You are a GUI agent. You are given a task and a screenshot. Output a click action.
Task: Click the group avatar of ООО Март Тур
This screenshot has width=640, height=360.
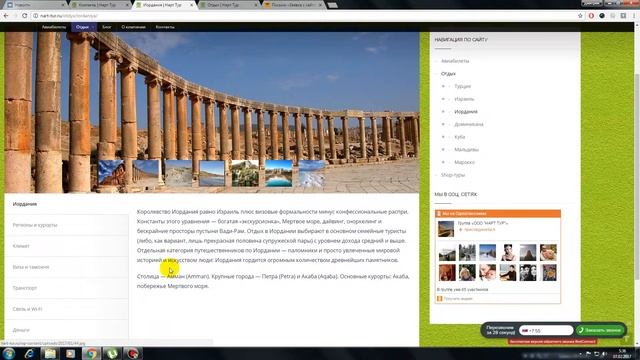pyautogui.click(x=446, y=229)
